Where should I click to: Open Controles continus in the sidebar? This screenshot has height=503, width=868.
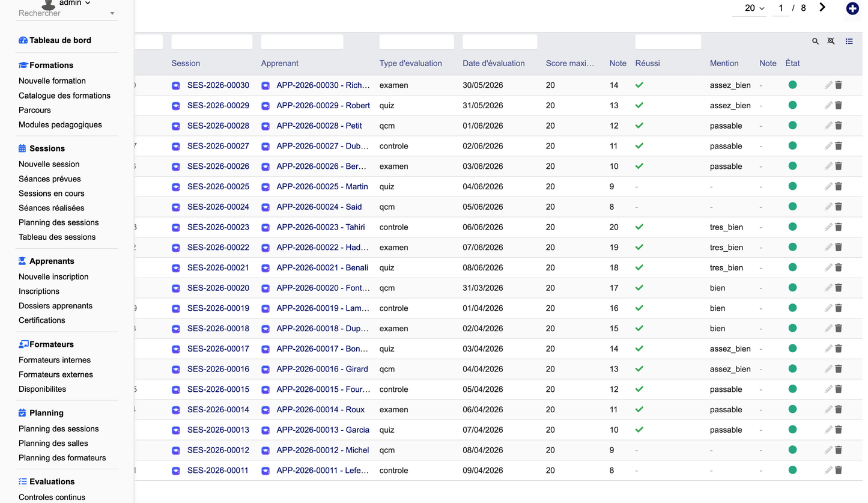52,497
